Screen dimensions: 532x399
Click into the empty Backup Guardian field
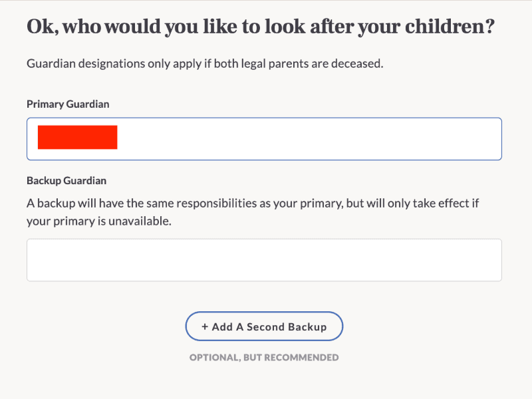click(x=264, y=260)
